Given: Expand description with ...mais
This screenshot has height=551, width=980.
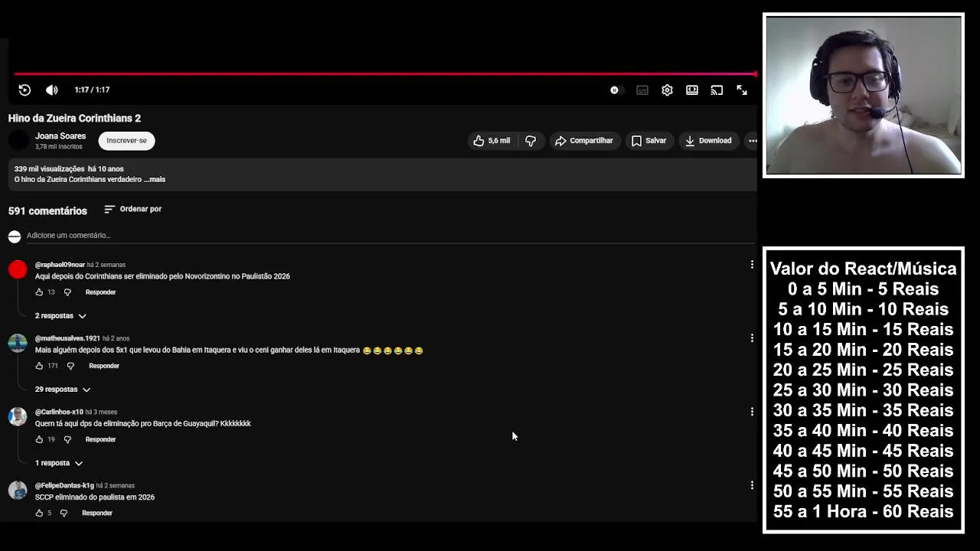Looking at the screenshot, I should (x=154, y=179).
